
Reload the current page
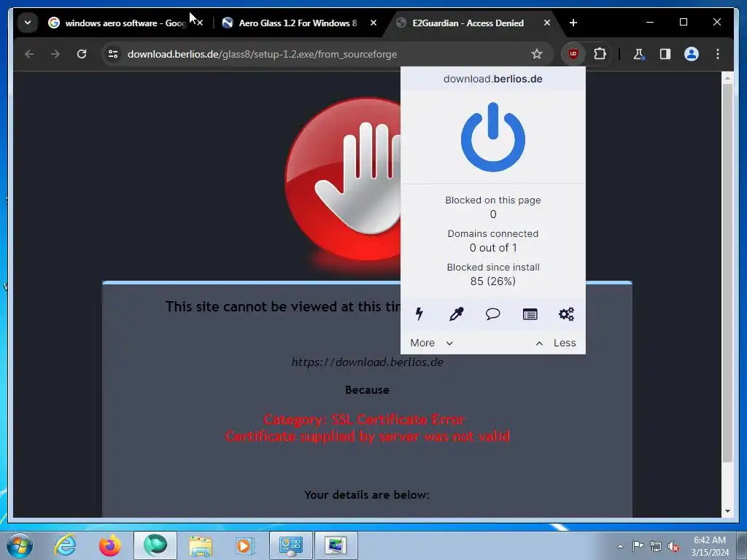click(82, 54)
